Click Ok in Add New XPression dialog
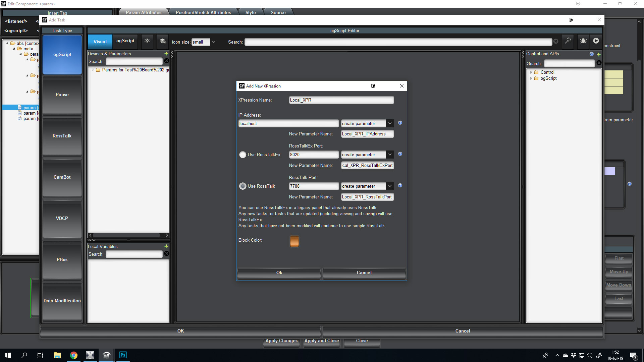644x362 pixels. pyautogui.click(x=279, y=273)
